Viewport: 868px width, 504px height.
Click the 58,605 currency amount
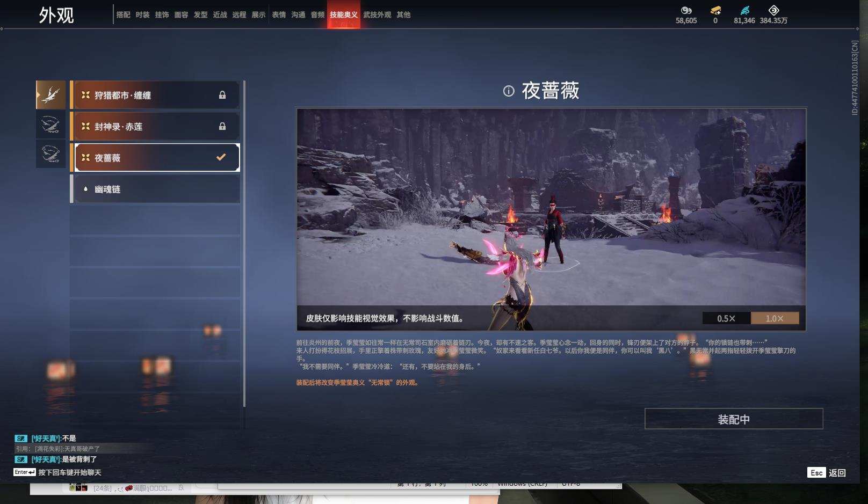coord(686,20)
